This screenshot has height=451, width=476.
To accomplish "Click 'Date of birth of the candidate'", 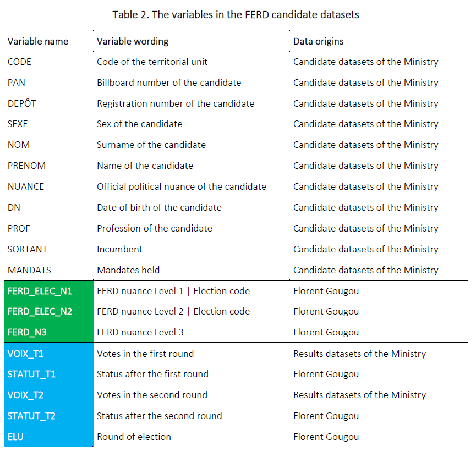I will click(159, 207).
